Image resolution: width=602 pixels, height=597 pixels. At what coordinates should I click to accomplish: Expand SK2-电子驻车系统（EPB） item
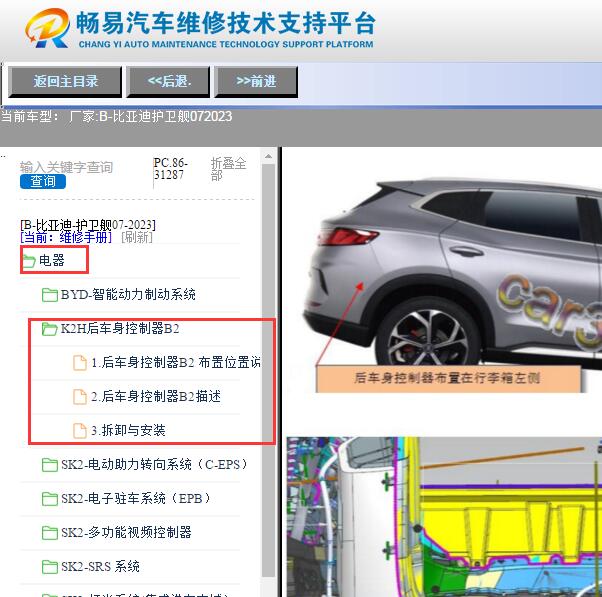tap(137, 498)
